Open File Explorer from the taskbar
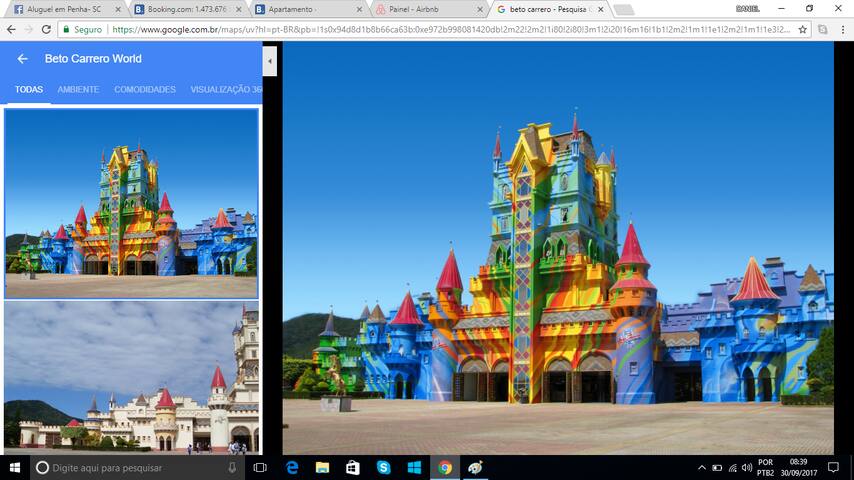The height and width of the screenshot is (480, 854). (x=322, y=467)
